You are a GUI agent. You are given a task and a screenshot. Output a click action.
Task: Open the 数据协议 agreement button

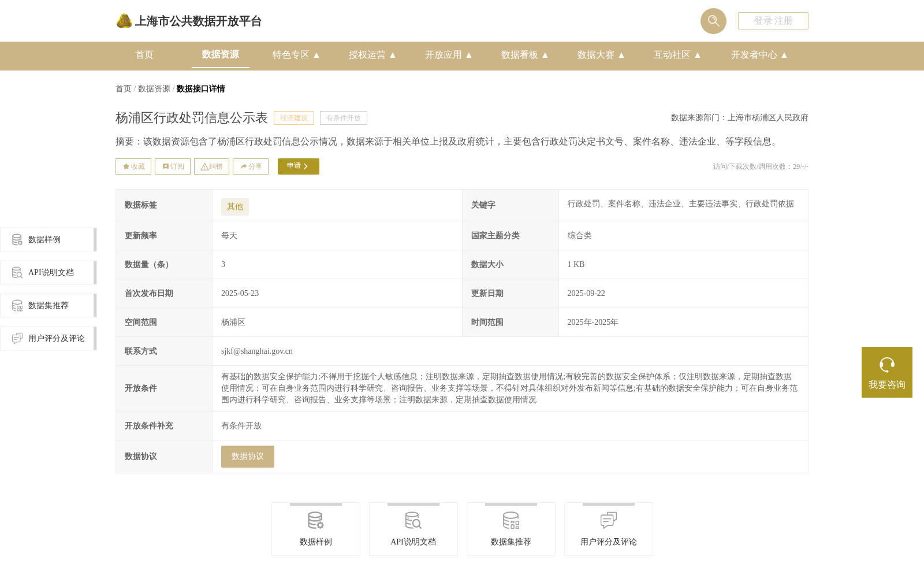click(248, 457)
